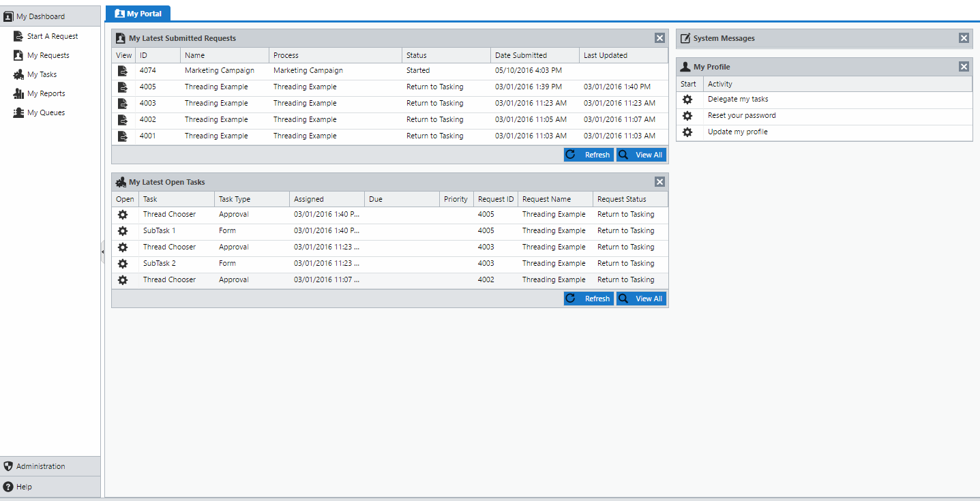
Task: Click the Start A Request sidebar icon
Action: click(18, 36)
